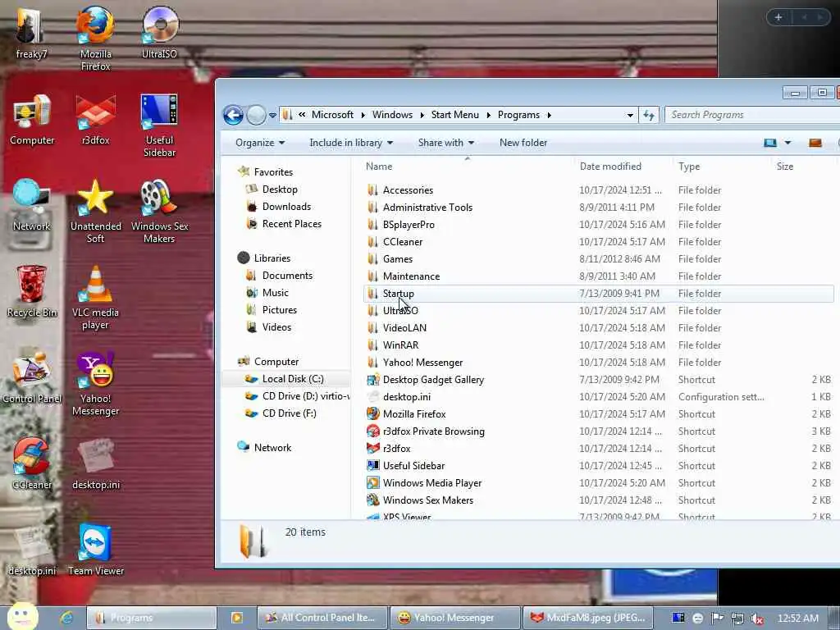Select the Computer desktop icon
Viewport: 840px width, 630px height.
click(x=32, y=119)
